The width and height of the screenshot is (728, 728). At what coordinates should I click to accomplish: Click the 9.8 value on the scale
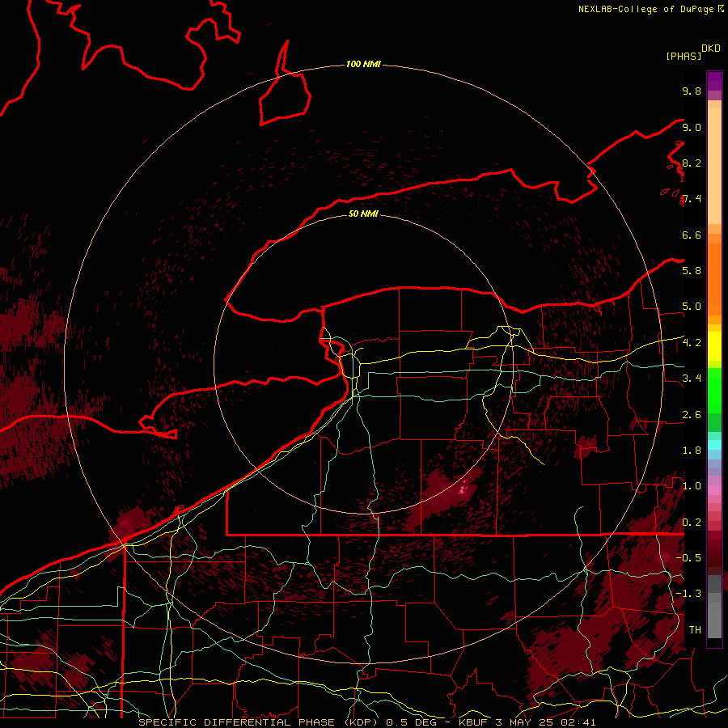click(x=692, y=91)
